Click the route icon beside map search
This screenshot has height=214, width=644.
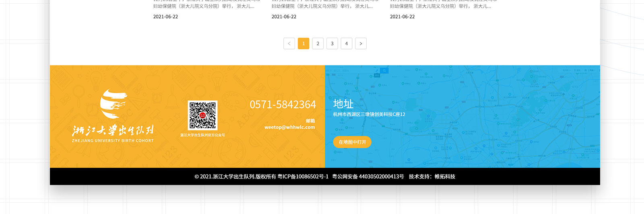377,70
